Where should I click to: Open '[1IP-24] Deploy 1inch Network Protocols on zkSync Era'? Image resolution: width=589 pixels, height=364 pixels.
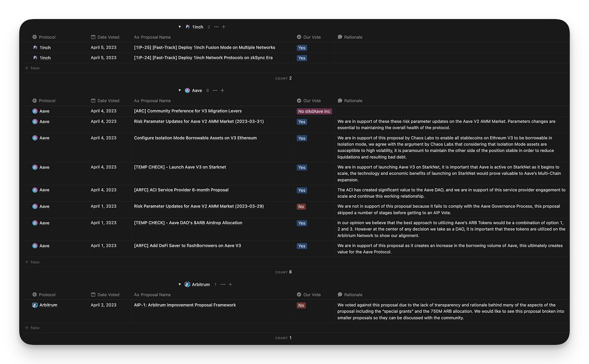pos(203,58)
